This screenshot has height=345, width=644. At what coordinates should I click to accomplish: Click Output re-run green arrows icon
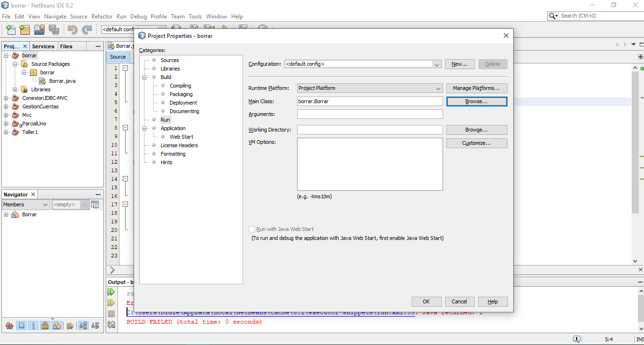pyautogui.click(x=111, y=292)
